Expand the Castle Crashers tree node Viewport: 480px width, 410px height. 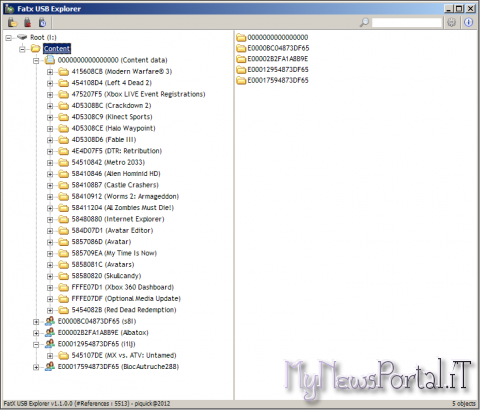click(x=50, y=185)
